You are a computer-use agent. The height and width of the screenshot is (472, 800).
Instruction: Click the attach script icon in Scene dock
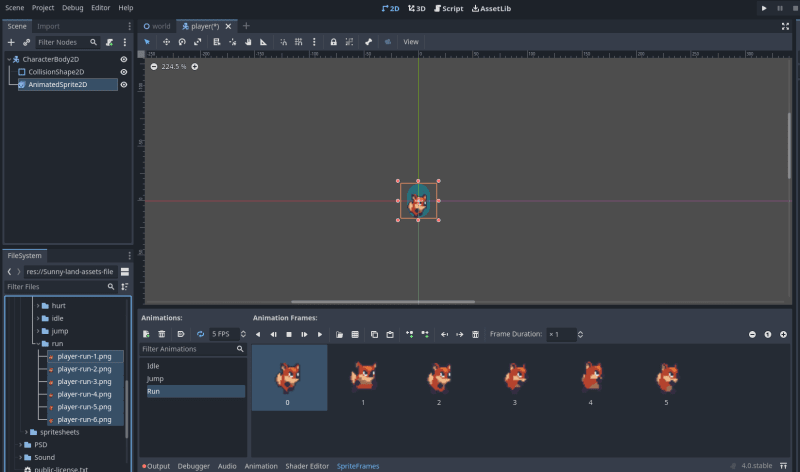pos(109,42)
